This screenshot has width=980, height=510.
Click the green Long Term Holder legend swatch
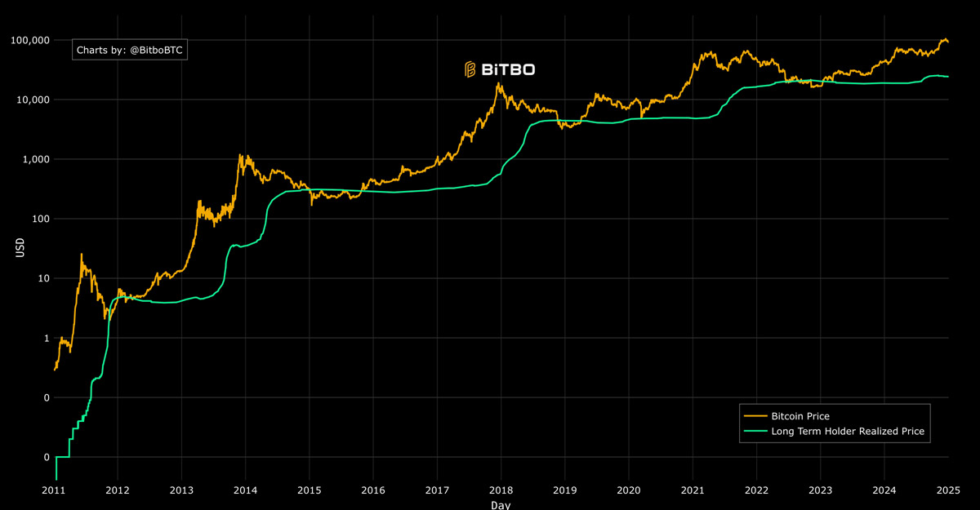pyautogui.click(x=755, y=431)
